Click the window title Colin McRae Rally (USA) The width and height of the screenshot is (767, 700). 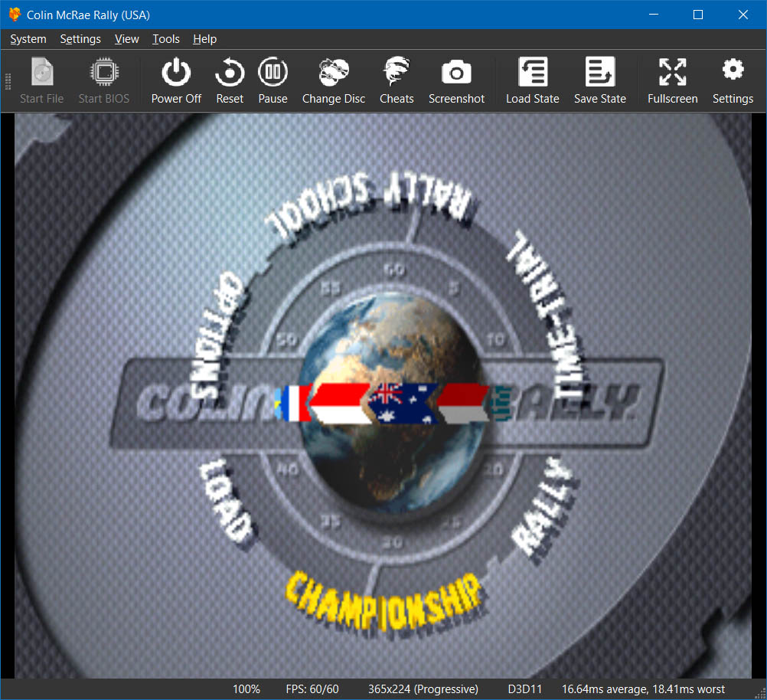89,15
